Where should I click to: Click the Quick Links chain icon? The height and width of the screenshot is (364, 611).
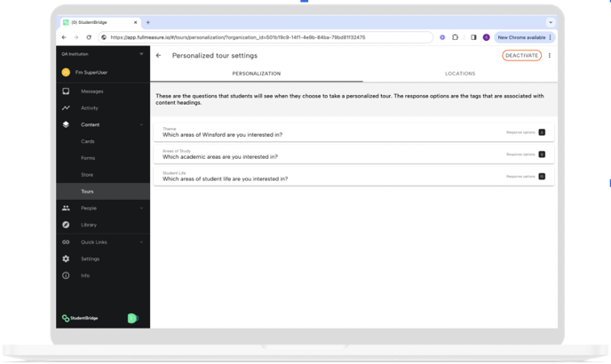[x=66, y=242]
